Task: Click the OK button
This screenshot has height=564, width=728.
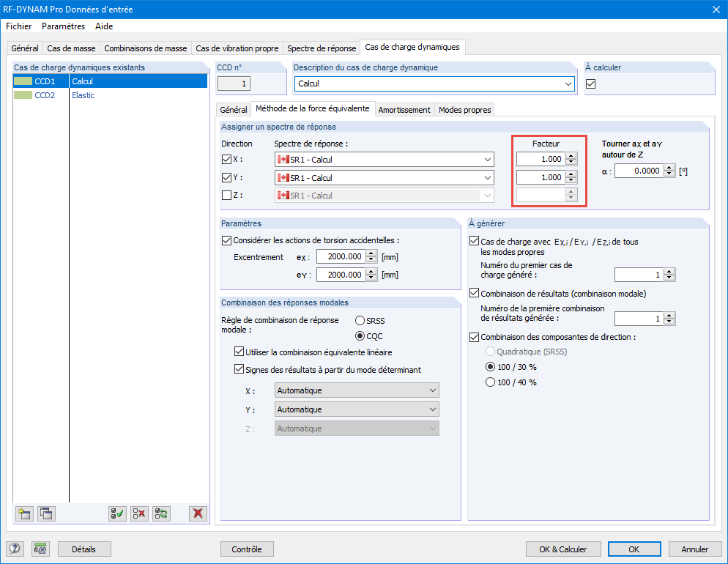Action: (x=634, y=549)
